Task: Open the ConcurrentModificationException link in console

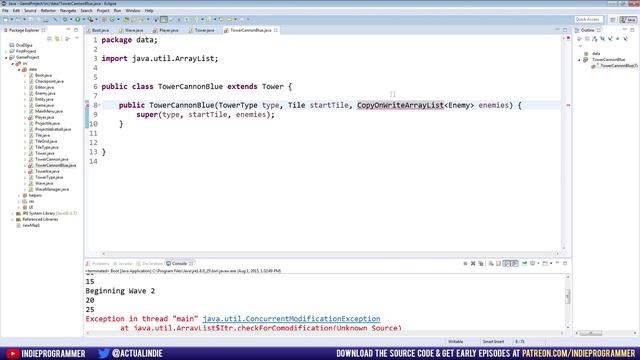Action: tap(291, 319)
